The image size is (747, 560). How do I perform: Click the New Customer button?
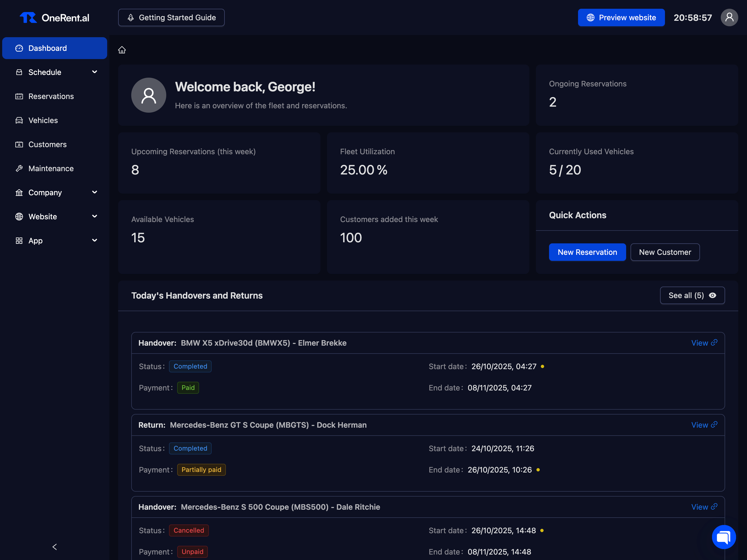(x=665, y=252)
